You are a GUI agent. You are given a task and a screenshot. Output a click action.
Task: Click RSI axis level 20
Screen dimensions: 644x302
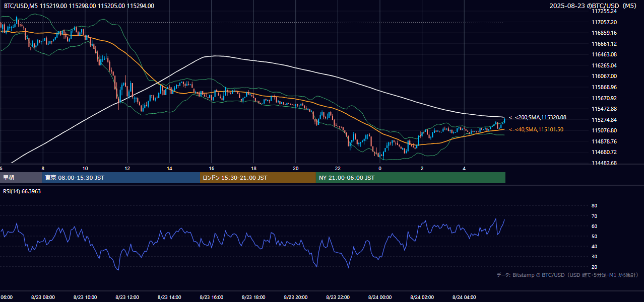click(x=594, y=267)
